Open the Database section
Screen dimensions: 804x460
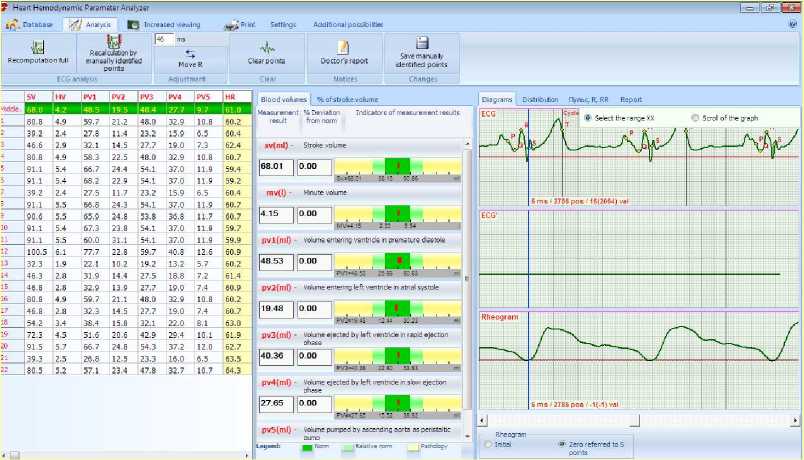pos(32,23)
